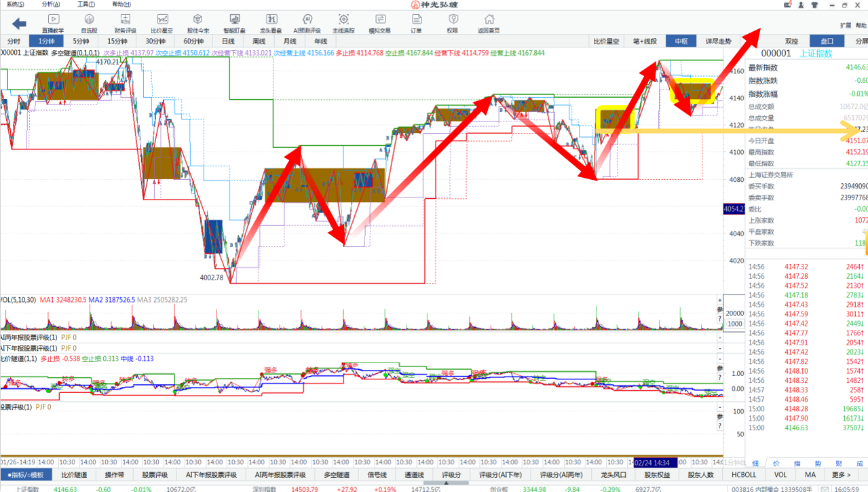
Task: Click the blue back arrow icon
Action: pos(19,24)
